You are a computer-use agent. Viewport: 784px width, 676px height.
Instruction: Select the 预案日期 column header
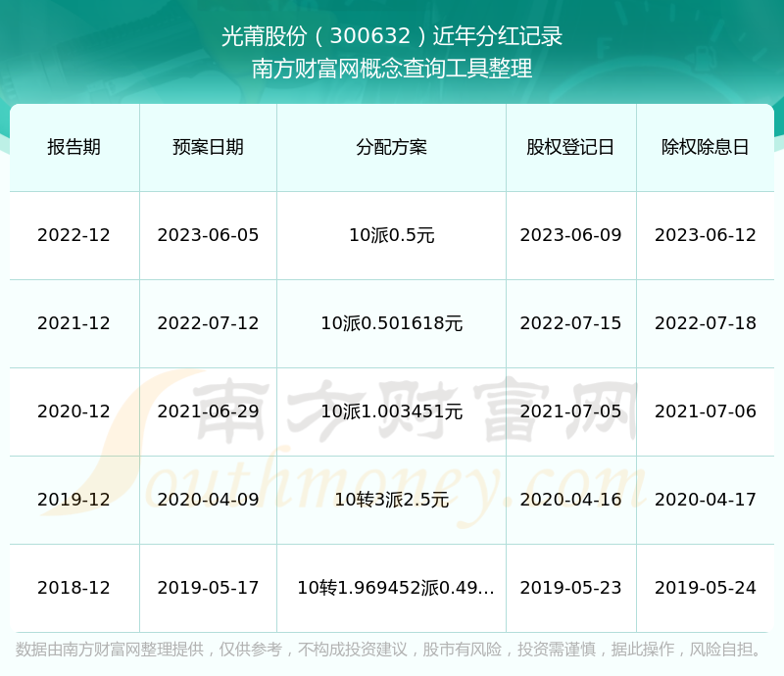tap(208, 147)
